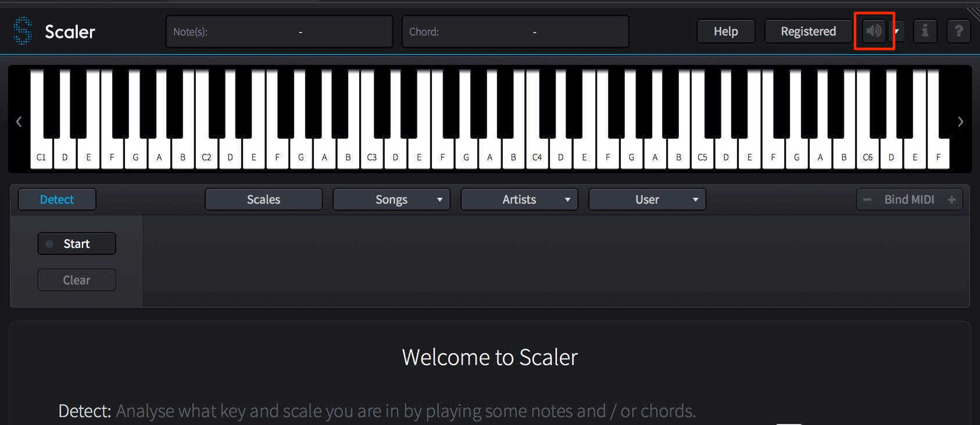Image resolution: width=980 pixels, height=425 pixels.
Task: Open the sound options dropdown arrow
Action: (896, 31)
